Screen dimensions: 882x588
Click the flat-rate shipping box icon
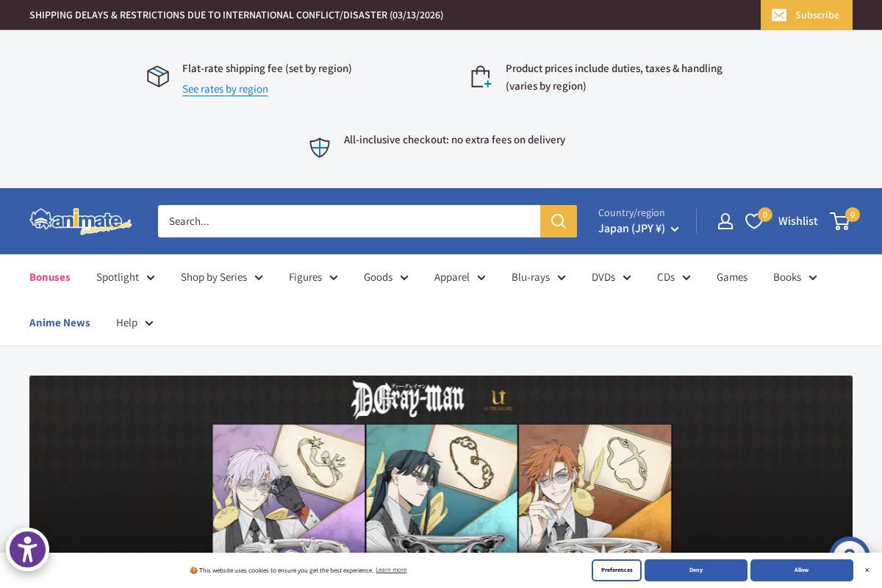[x=158, y=76]
